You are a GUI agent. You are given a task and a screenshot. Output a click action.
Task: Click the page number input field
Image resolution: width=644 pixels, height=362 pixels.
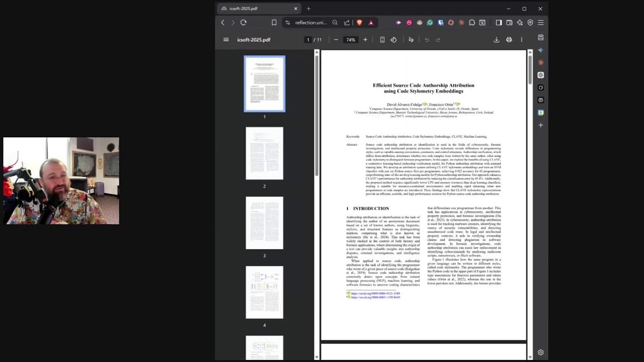(x=308, y=40)
